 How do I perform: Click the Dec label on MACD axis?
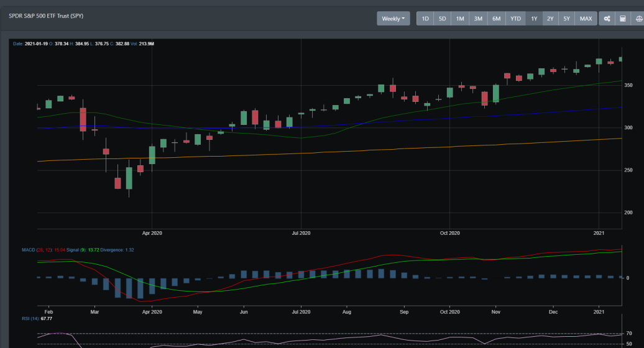click(553, 312)
